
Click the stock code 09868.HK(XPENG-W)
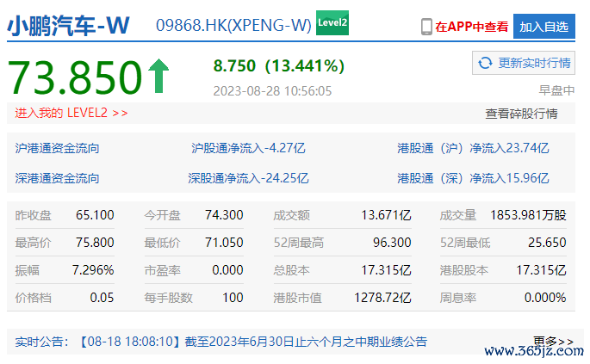click(233, 25)
